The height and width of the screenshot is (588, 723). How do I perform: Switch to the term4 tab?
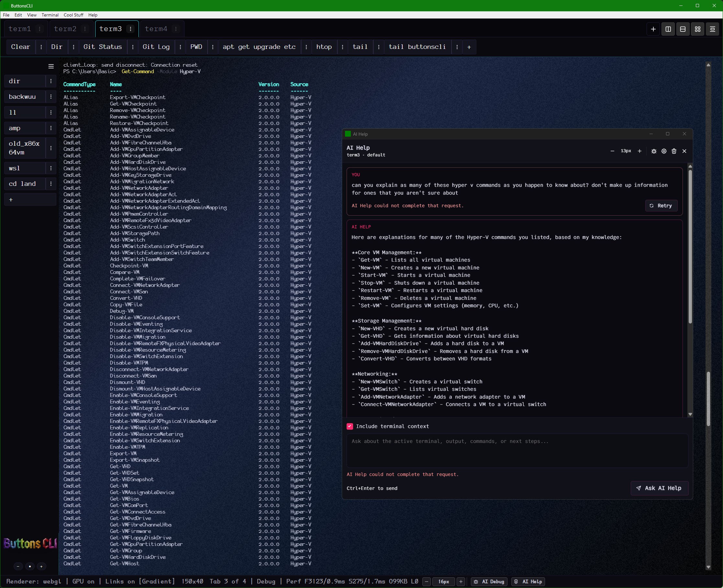[156, 29]
